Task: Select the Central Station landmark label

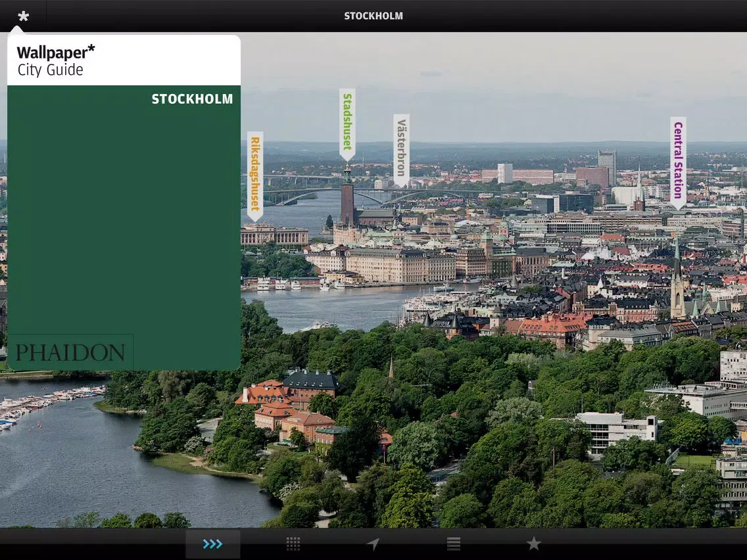Action: pyautogui.click(x=678, y=163)
